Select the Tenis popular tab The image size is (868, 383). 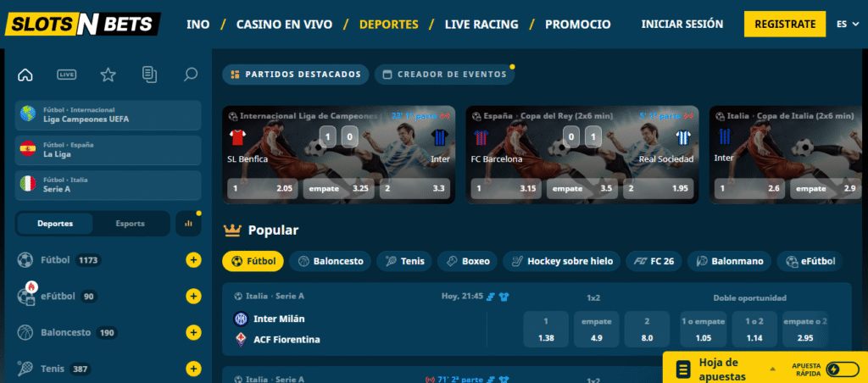(x=404, y=261)
